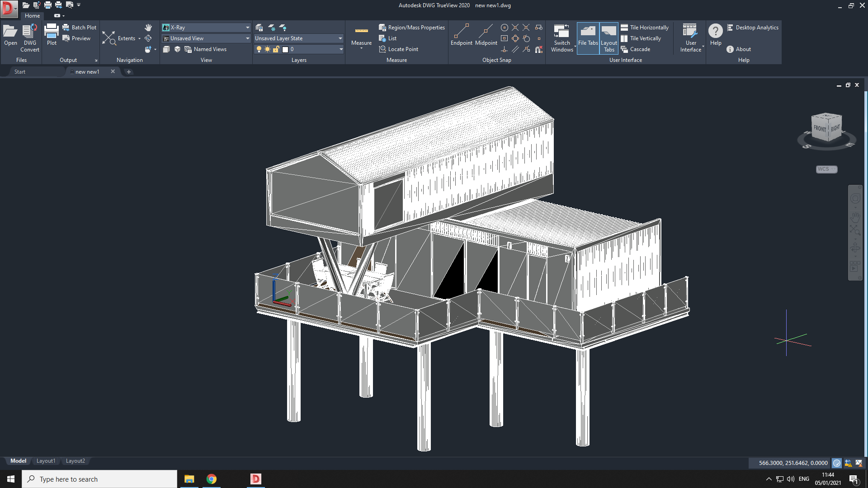Click the white layer color swatch
The width and height of the screenshot is (868, 488).
[285, 49]
